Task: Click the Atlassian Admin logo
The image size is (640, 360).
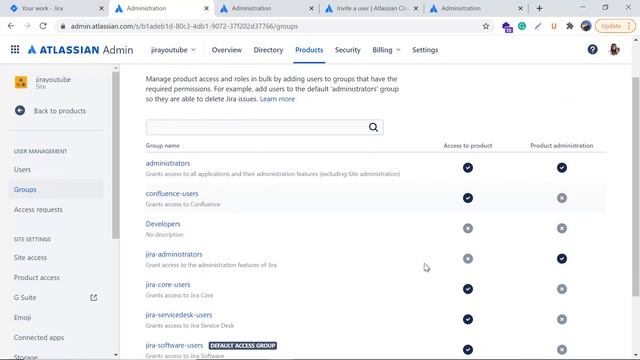Action: coord(80,50)
